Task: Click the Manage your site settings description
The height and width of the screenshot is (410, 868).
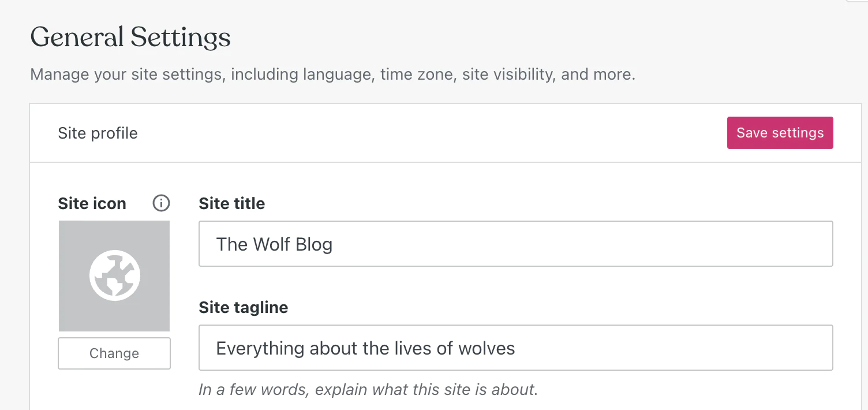Action: [x=332, y=74]
